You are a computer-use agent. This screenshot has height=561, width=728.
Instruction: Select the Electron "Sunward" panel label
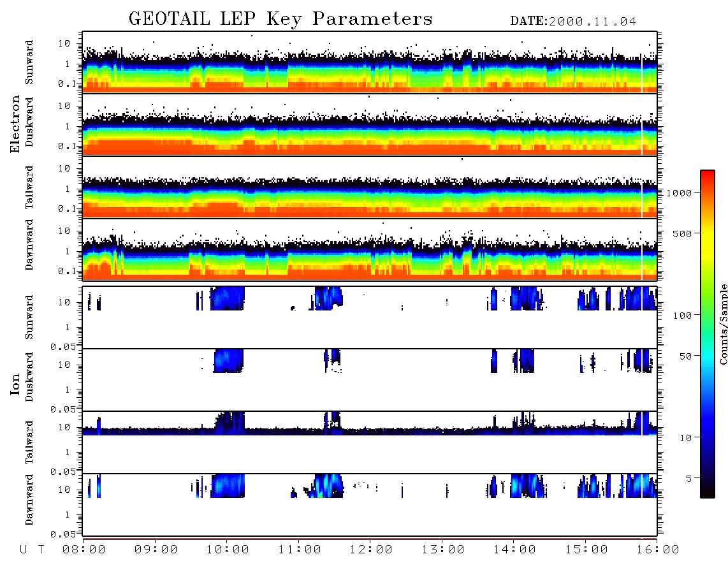click(29, 62)
